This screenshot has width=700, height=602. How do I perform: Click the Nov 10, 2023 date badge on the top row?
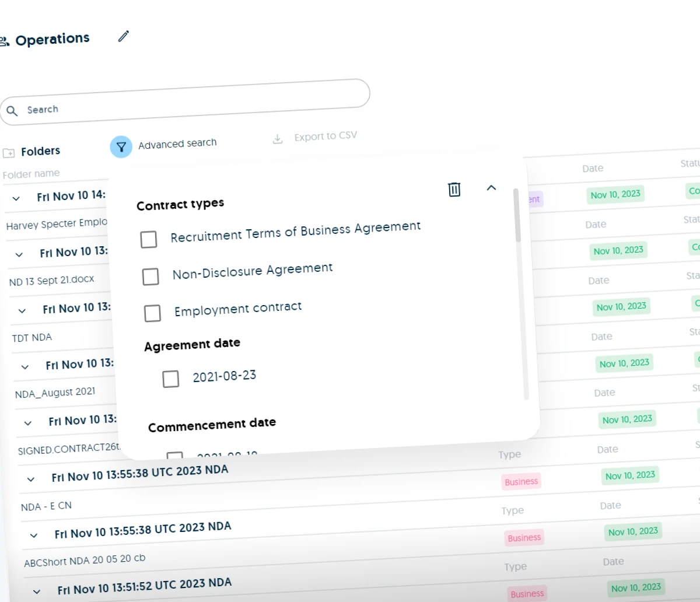click(615, 194)
